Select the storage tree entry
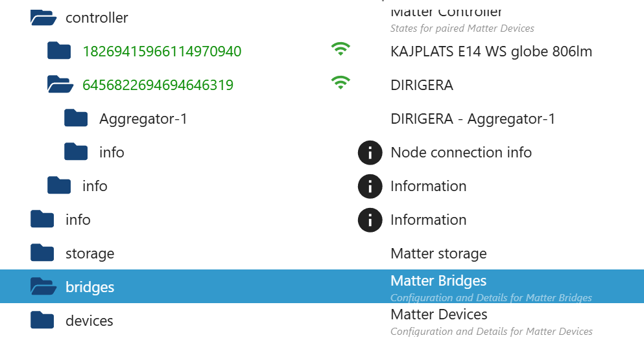Viewport: 644px width, 342px height. coord(89,254)
